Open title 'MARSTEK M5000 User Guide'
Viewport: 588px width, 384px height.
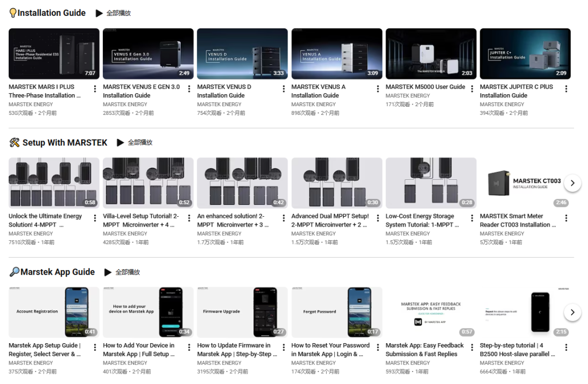425,87
